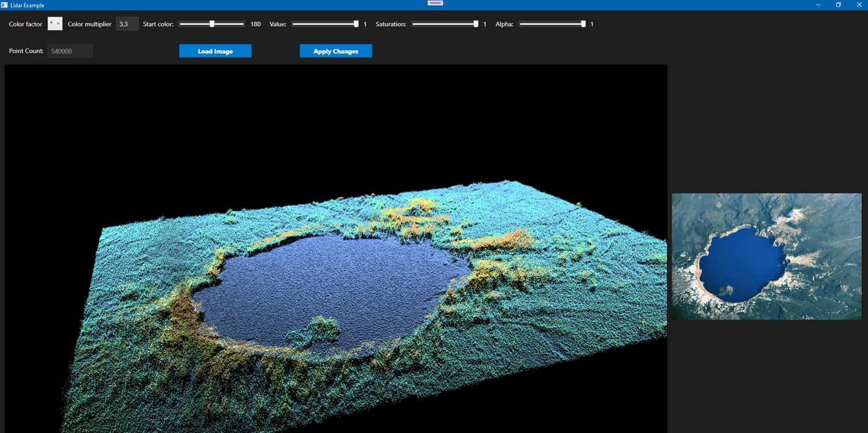Close the Lidar Example window
The width and height of the screenshot is (868, 433).
point(859,5)
